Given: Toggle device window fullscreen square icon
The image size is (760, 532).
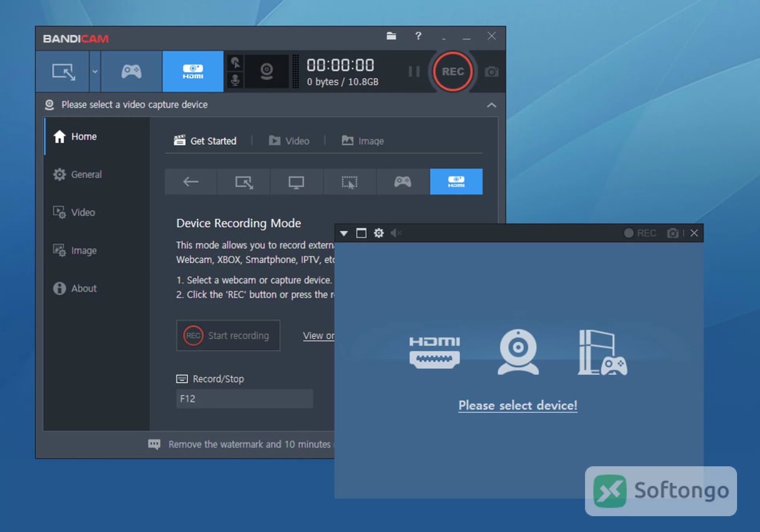Looking at the screenshot, I should 361,233.
